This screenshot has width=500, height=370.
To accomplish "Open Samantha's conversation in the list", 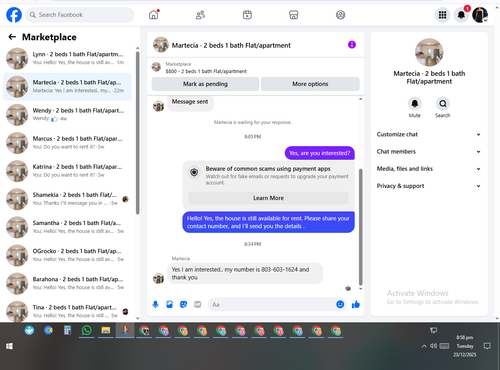I will tap(67, 227).
